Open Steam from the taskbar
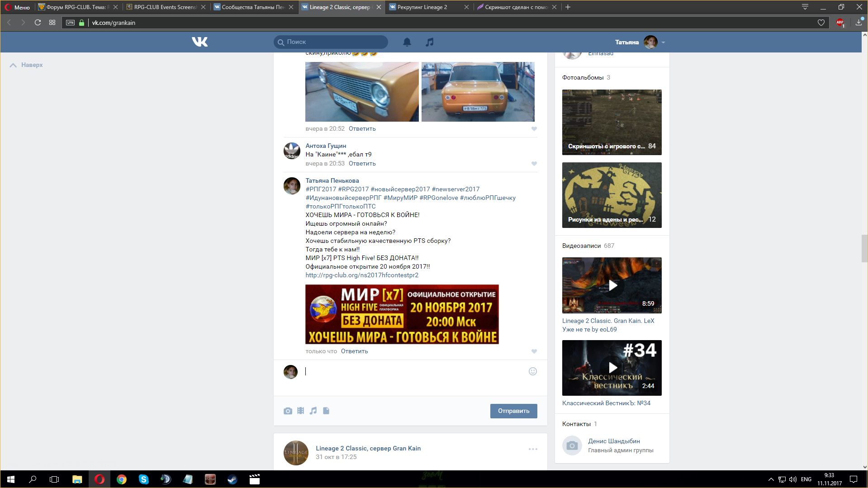Viewport: 868px width, 488px height. (x=232, y=479)
